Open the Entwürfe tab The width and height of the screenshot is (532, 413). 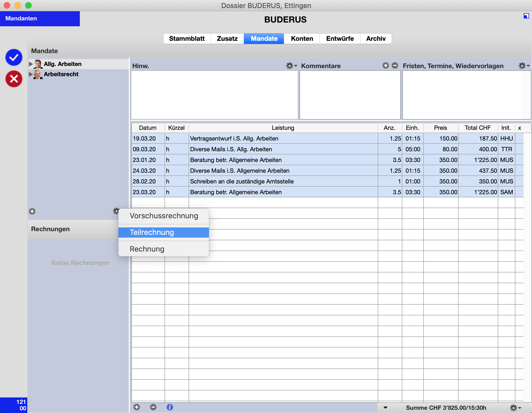[340, 39]
